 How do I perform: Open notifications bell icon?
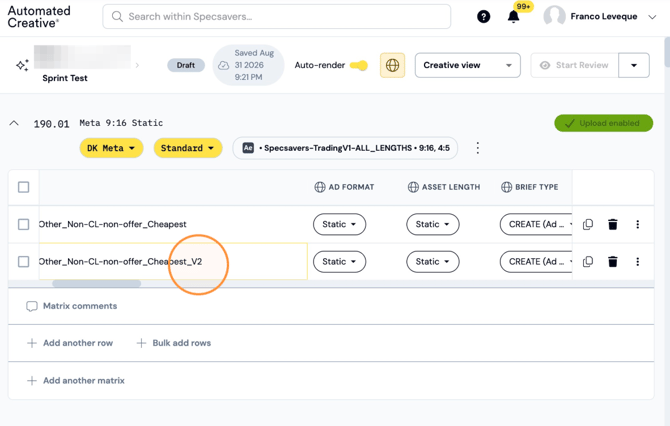(513, 17)
